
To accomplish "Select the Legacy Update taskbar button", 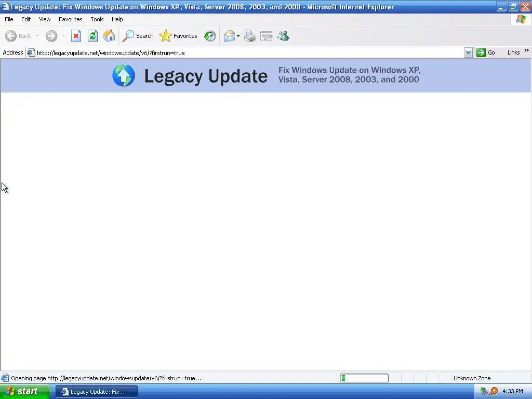I will (97, 392).
